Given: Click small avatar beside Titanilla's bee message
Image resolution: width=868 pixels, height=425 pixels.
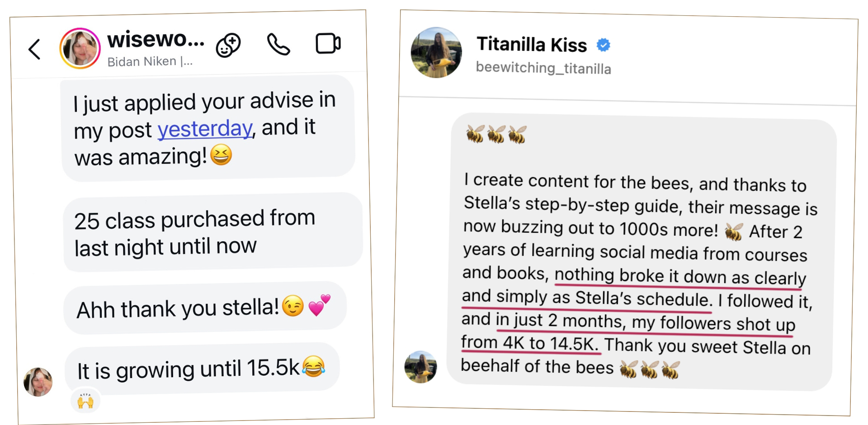Looking at the screenshot, I should 421,367.
